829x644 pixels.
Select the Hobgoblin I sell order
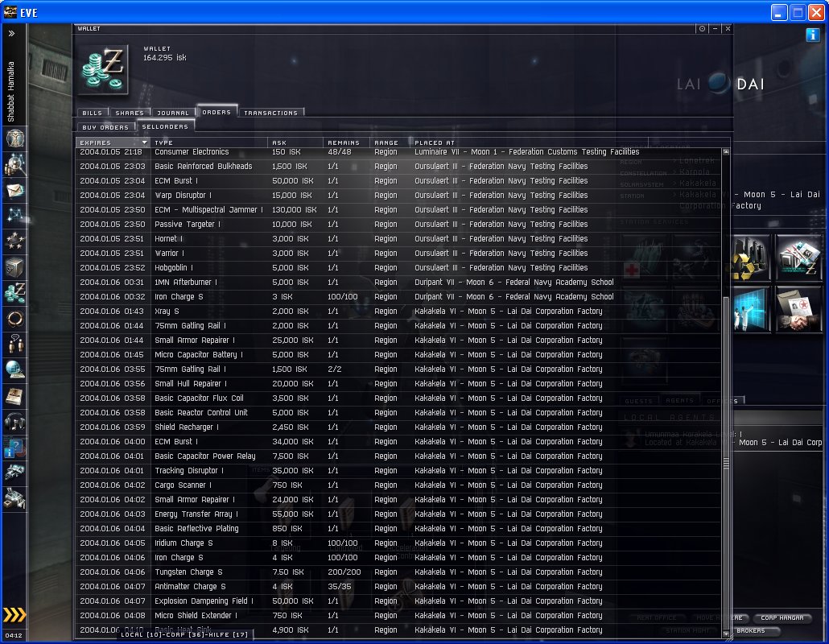click(x=399, y=267)
